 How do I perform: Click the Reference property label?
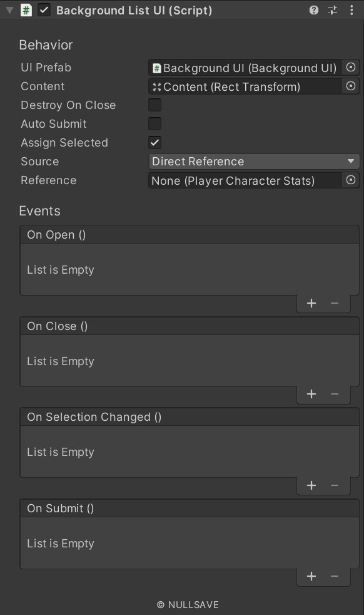(49, 180)
